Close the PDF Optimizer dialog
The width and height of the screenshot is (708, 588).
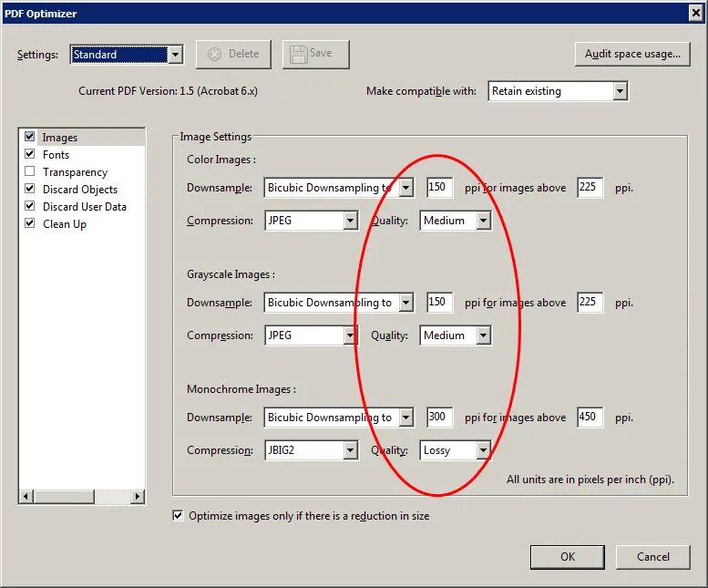[696, 14]
